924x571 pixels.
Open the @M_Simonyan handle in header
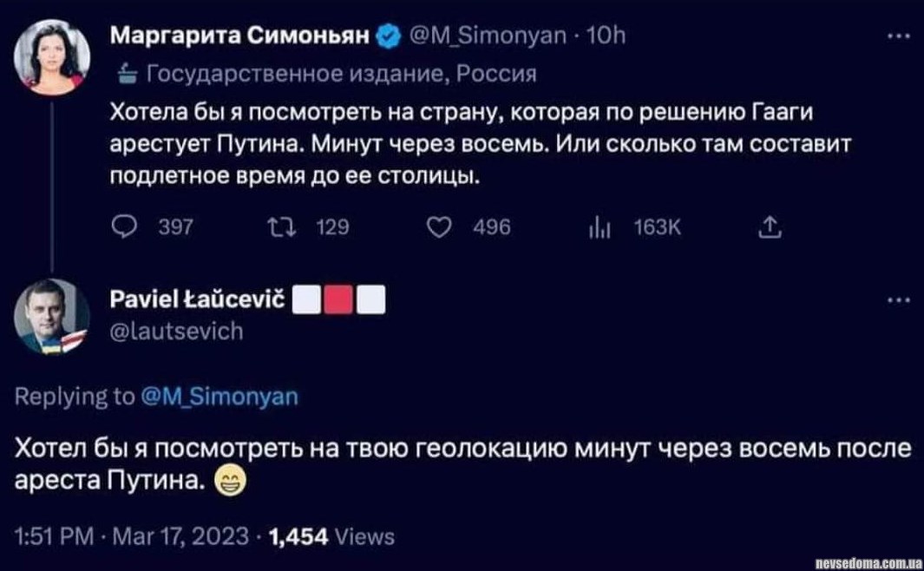tap(488, 36)
